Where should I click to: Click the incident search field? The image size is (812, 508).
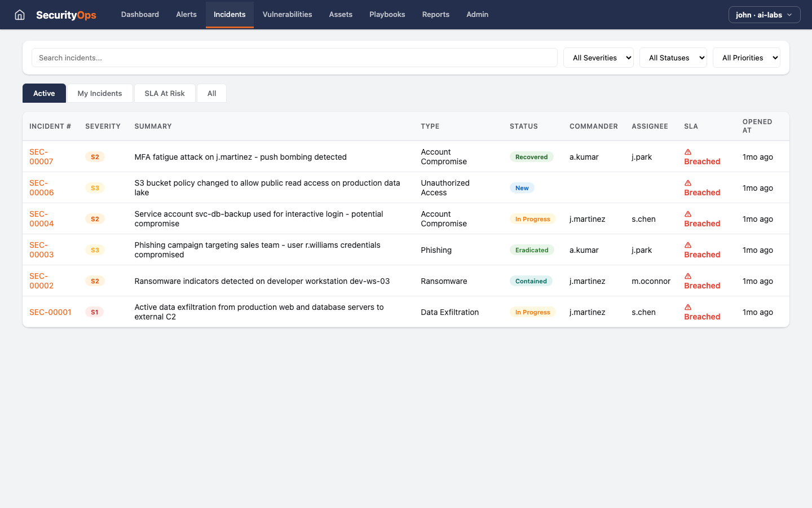coord(294,58)
